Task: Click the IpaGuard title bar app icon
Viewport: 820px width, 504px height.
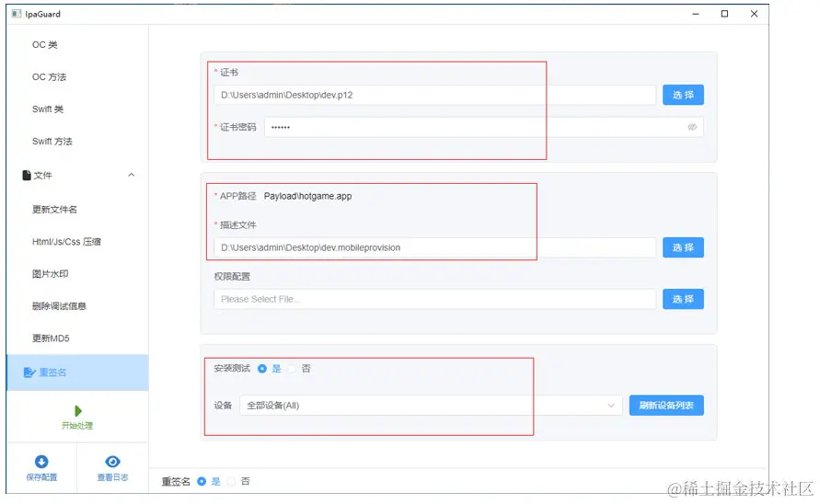Action: coord(17,14)
